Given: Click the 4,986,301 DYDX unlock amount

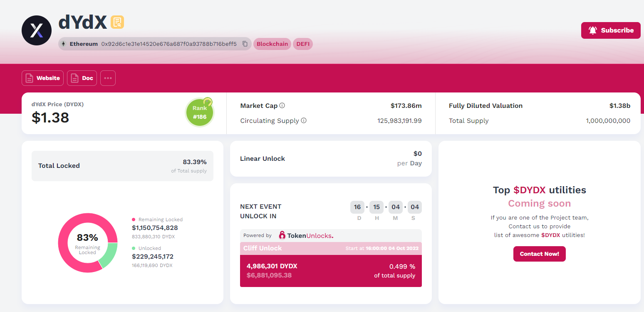Looking at the screenshot, I should pyautogui.click(x=272, y=266).
